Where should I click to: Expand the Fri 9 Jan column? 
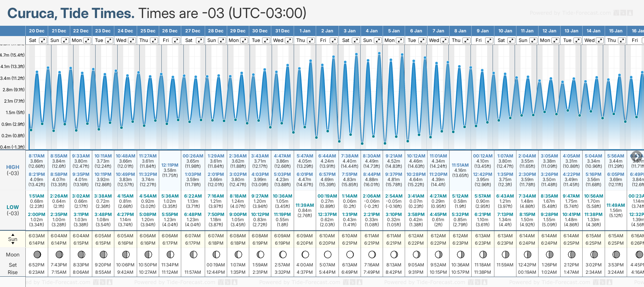[489, 40]
